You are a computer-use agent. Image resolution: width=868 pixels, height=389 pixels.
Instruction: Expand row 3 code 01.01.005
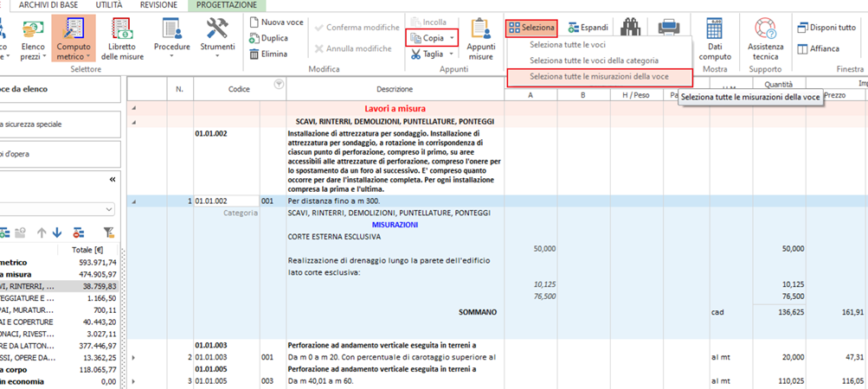click(x=133, y=381)
